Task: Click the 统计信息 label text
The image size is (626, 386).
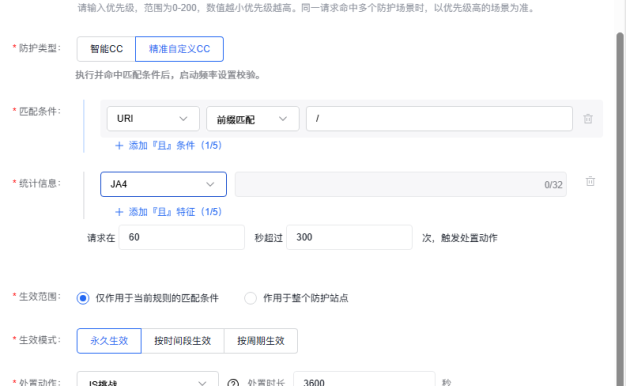Action: [39, 183]
